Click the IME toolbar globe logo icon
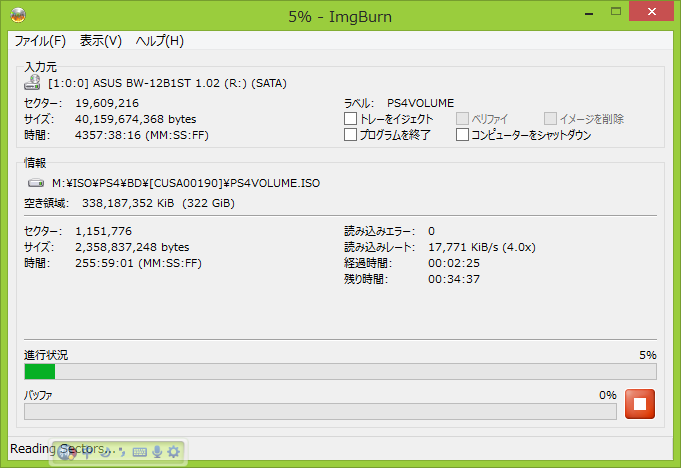The image size is (681, 468). point(67,452)
